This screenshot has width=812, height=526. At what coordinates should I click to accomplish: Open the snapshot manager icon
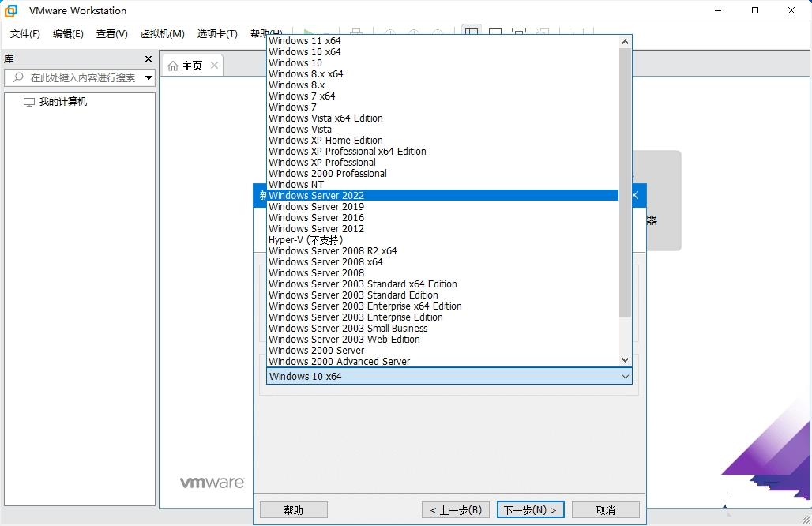tap(437, 30)
